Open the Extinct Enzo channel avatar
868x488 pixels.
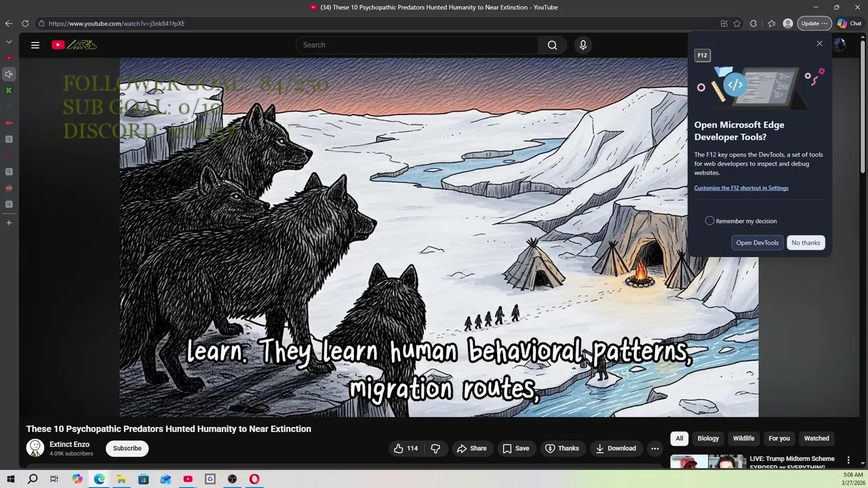tap(35, 448)
